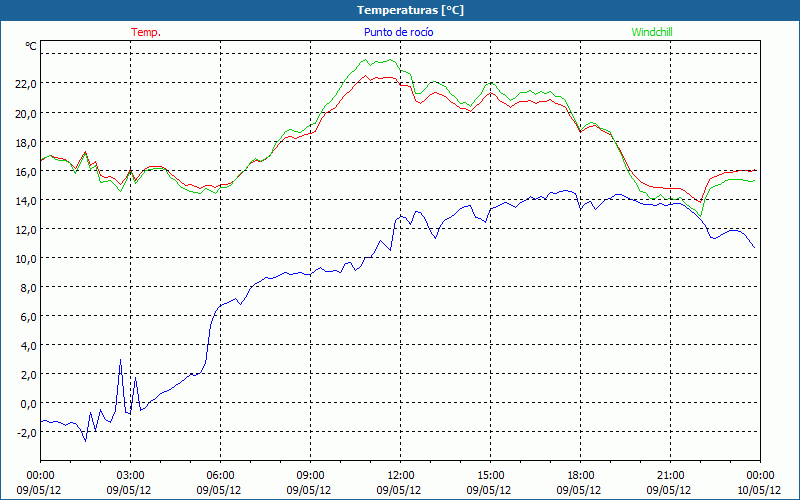Select the blue 'Punto de rocío' legend label
Viewport: 800px width, 500px height.
(398, 32)
